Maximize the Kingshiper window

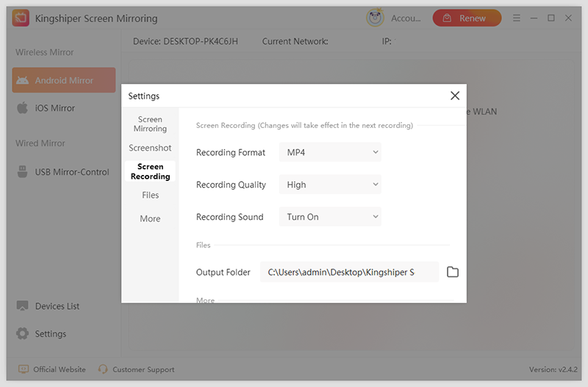click(x=551, y=18)
